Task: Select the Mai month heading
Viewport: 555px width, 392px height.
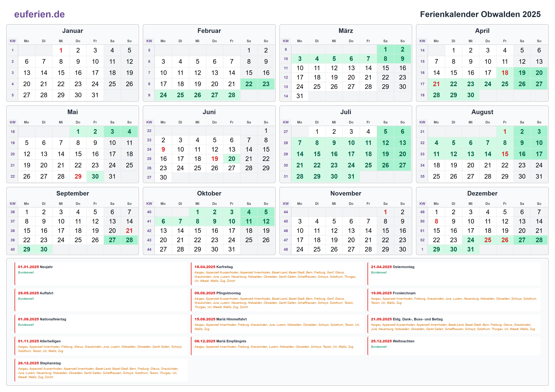Action: 72,112
